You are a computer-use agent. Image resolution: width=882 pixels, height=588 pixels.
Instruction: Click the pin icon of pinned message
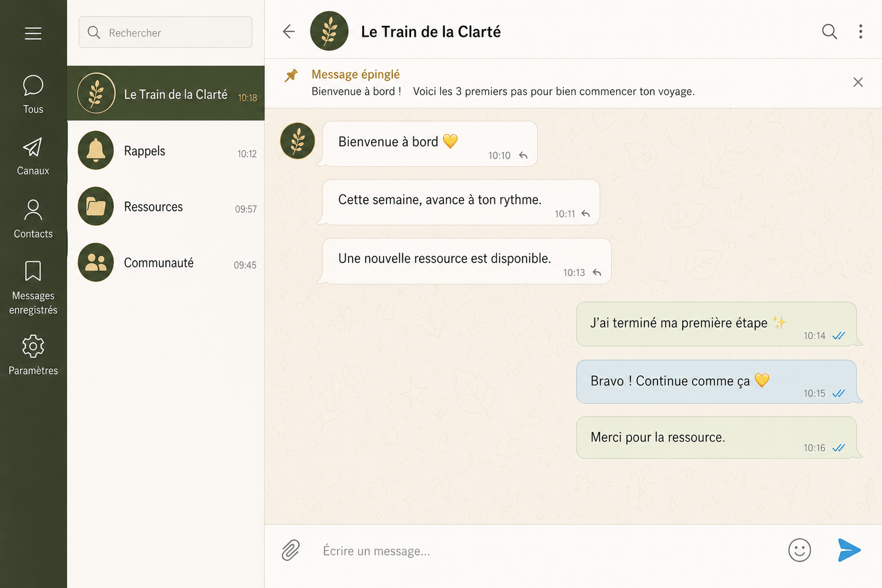291,75
